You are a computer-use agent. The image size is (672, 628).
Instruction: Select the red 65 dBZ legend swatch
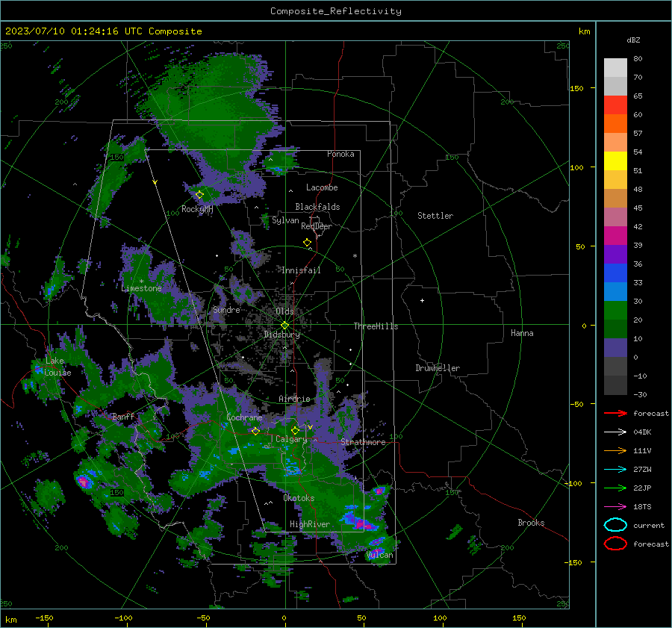pyautogui.click(x=615, y=105)
